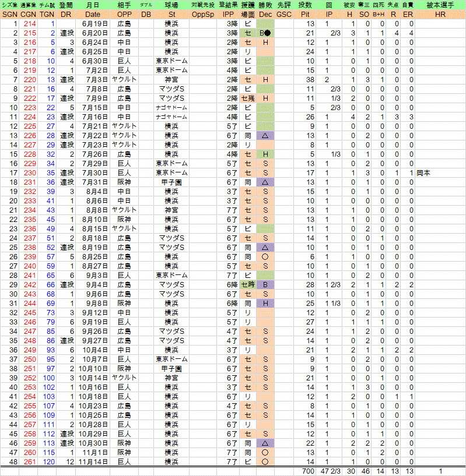Click the IP column header
Image resolution: width=466 pixels, height=476 pixels.
(329, 14)
